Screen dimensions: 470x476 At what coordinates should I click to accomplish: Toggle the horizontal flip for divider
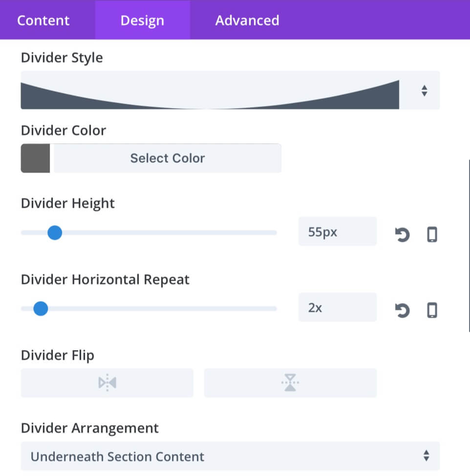pos(107,383)
